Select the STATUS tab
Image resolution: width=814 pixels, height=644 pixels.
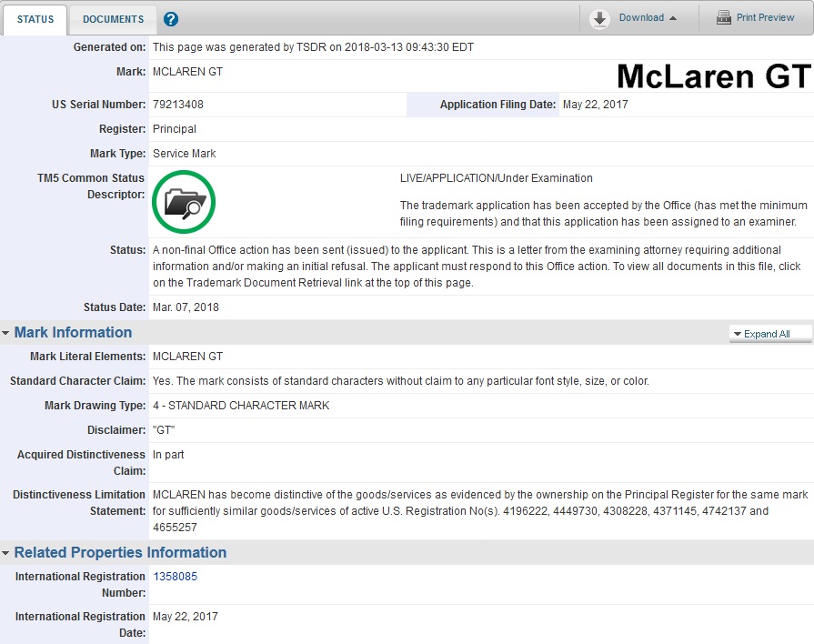(35, 18)
